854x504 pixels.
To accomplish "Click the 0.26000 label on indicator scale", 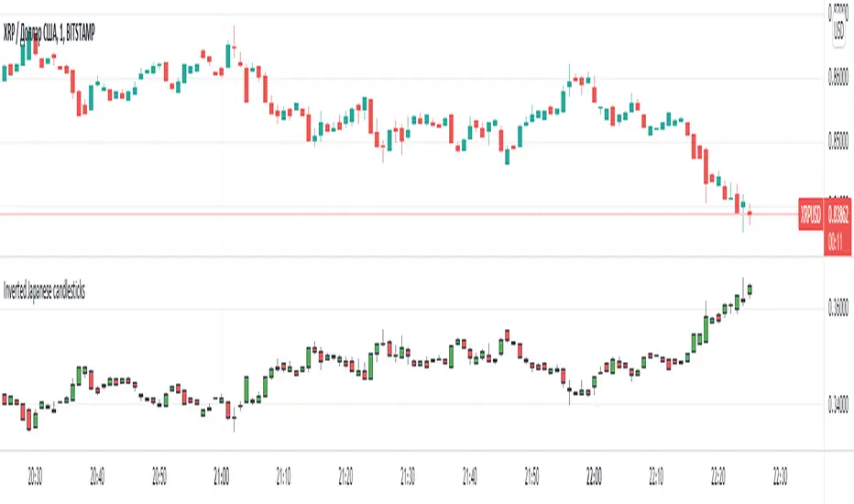I will (x=838, y=308).
